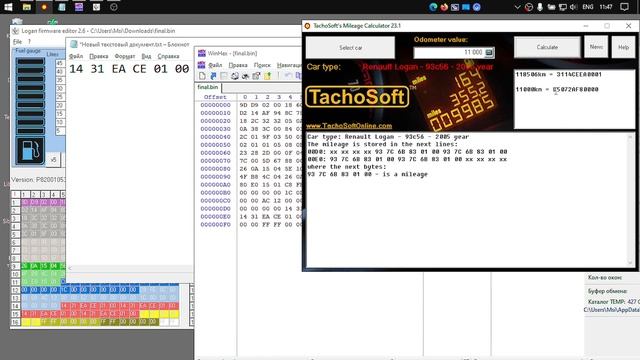Viewport: 640px width, 360px height.
Task: Click the calculation history box with 110506km
Action: pyautogui.click(x=574, y=99)
